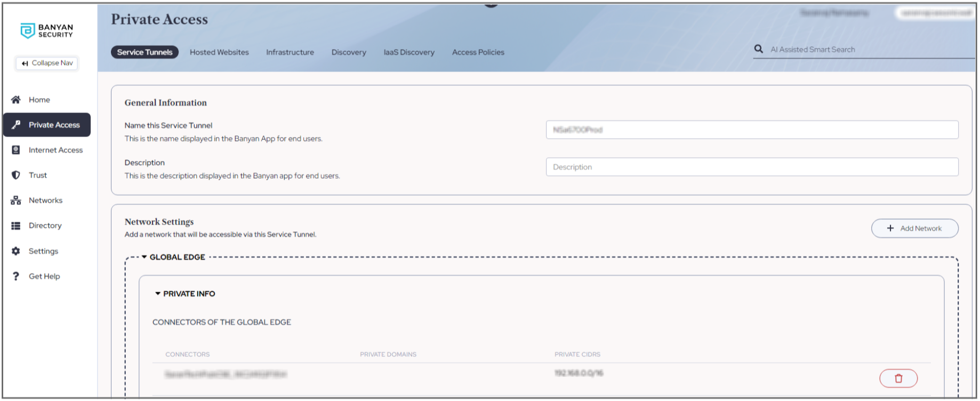
Task: Collapse the navigation sidebar
Action: pyautogui.click(x=47, y=63)
